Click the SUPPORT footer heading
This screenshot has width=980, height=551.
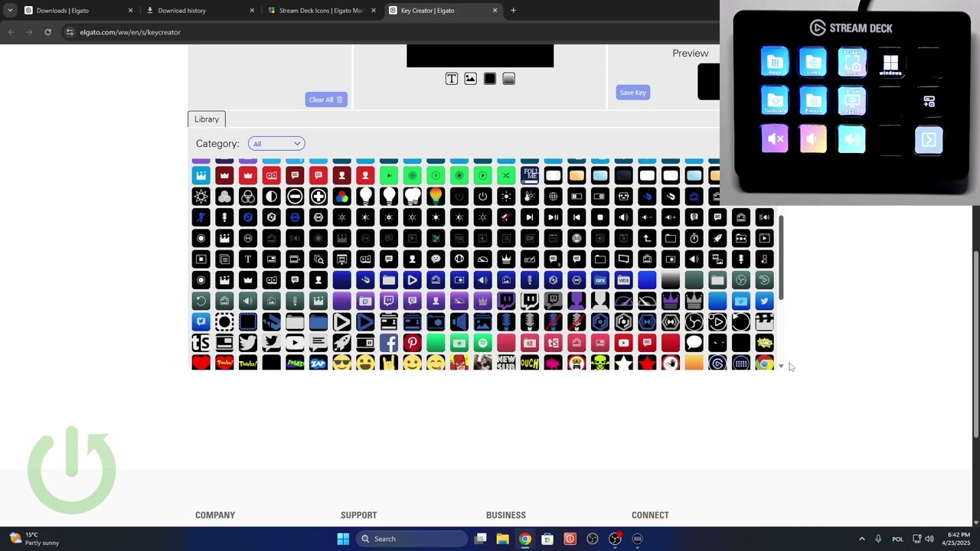pyautogui.click(x=359, y=515)
